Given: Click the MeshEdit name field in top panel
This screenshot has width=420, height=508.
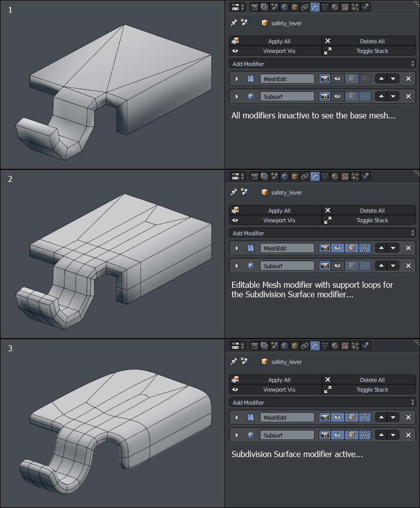Looking at the screenshot, I should click(x=287, y=79).
